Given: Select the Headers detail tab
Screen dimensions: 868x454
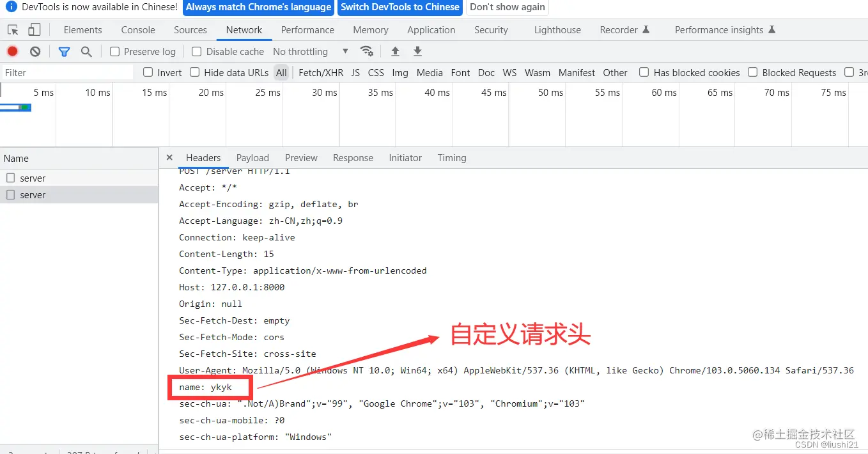Looking at the screenshot, I should coord(203,158).
